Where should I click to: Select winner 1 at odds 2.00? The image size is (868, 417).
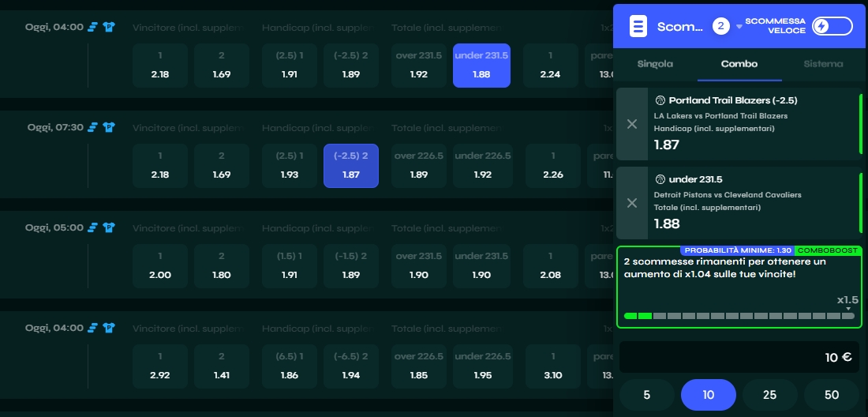[x=160, y=266]
